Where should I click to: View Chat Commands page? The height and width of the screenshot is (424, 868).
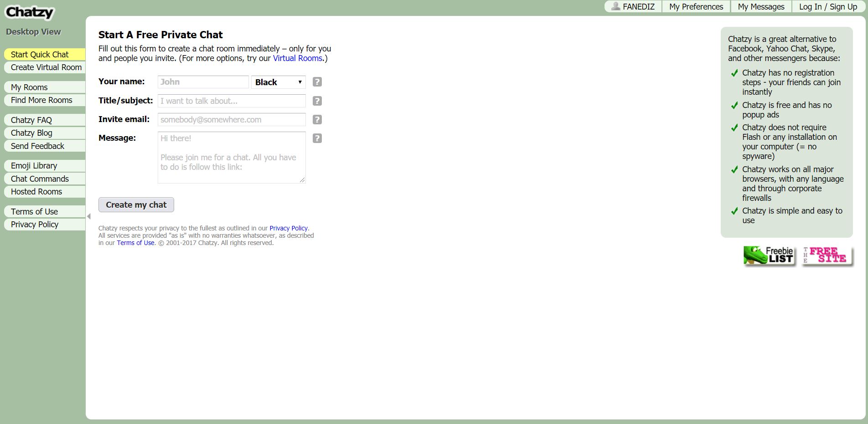point(45,179)
